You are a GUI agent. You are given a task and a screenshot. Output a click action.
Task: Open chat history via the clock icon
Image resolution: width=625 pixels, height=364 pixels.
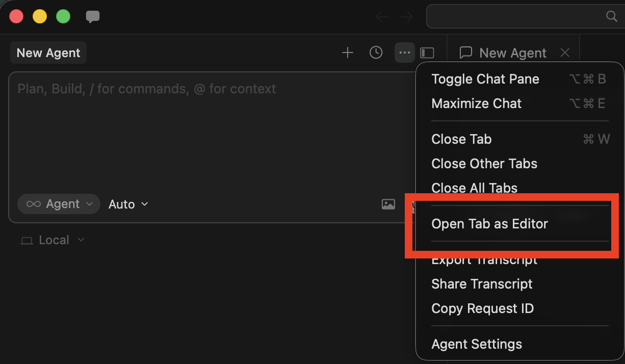[376, 53]
